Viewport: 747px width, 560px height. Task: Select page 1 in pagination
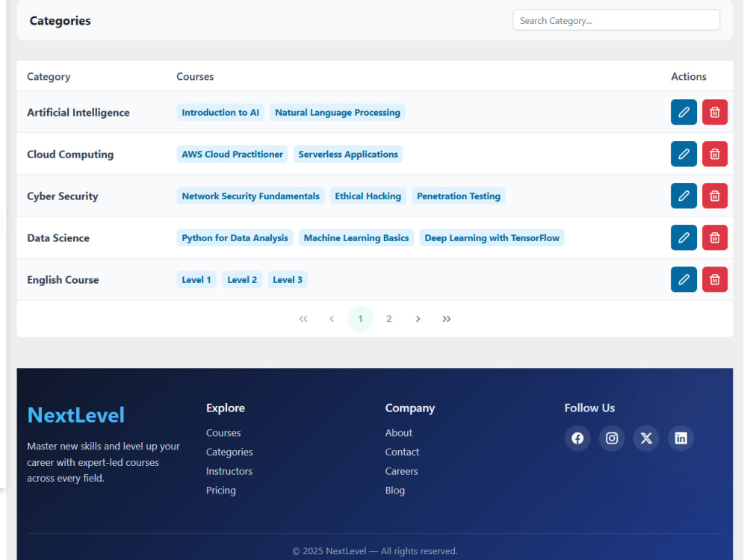coord(360,319)
